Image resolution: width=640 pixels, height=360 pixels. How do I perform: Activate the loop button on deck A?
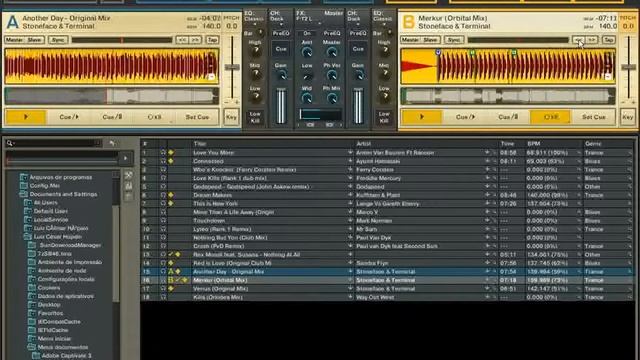point(154,117)
